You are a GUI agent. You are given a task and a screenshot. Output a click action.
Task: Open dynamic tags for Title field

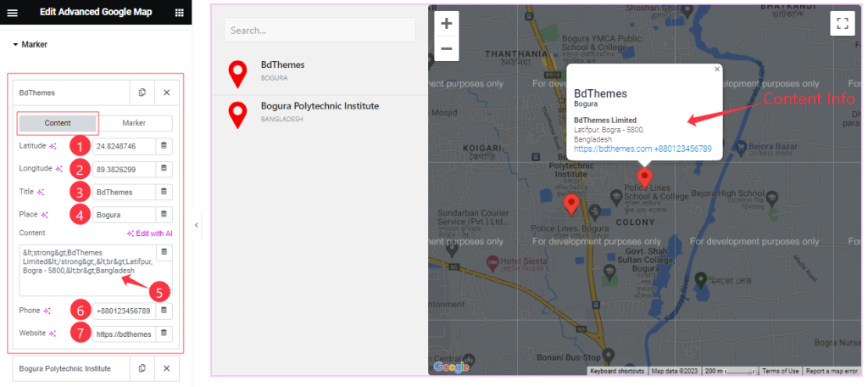pyautogui.click(x=164, y=192)
